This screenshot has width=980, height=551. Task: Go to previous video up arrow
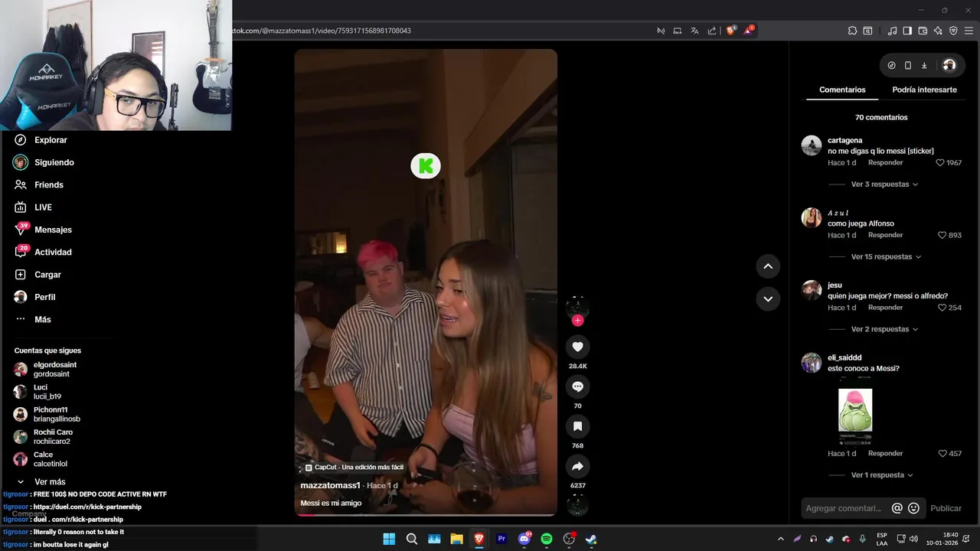pos(768,266)
